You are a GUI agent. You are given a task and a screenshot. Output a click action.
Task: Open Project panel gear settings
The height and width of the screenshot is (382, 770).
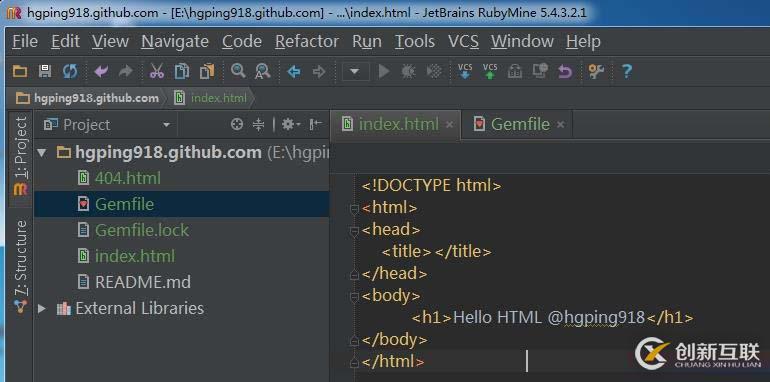pos(290,125)
